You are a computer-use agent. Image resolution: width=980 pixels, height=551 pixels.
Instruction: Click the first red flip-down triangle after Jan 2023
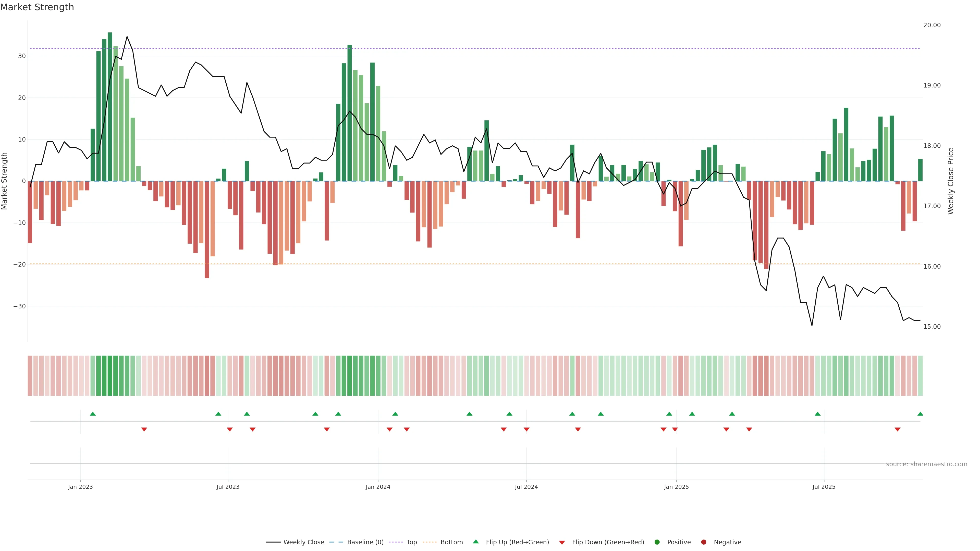point(144,429)
